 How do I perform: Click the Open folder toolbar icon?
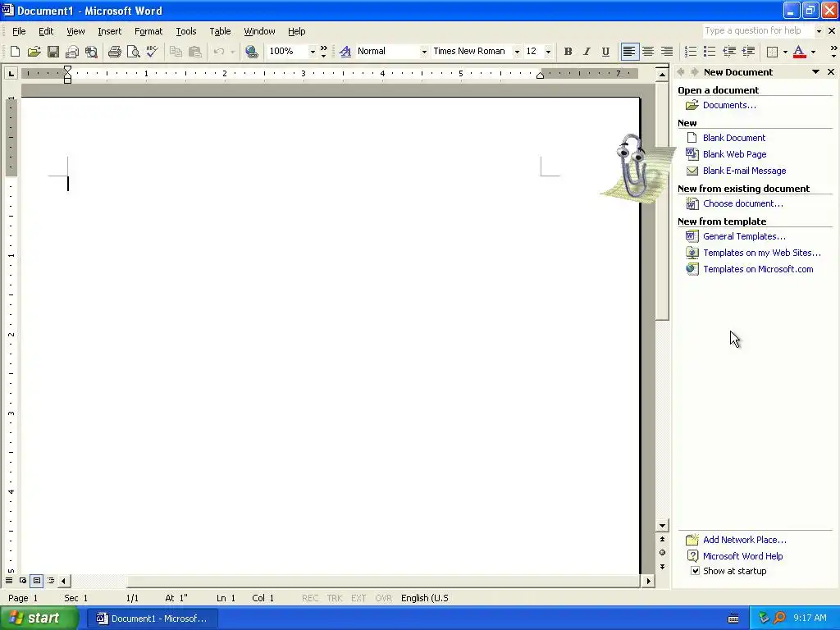(x=34, y=52)
